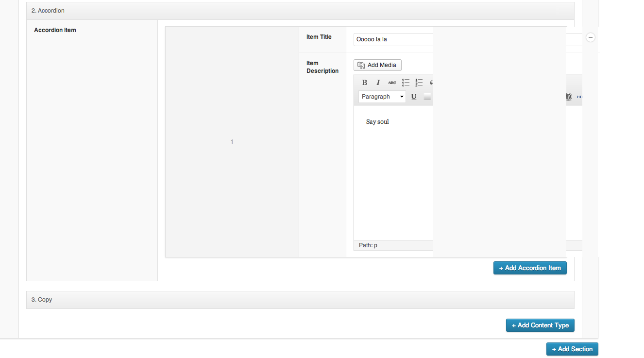Focus the Item Title field 'Ooooo la la'
The height and width of the screenshot is (358, 644).
393,39
